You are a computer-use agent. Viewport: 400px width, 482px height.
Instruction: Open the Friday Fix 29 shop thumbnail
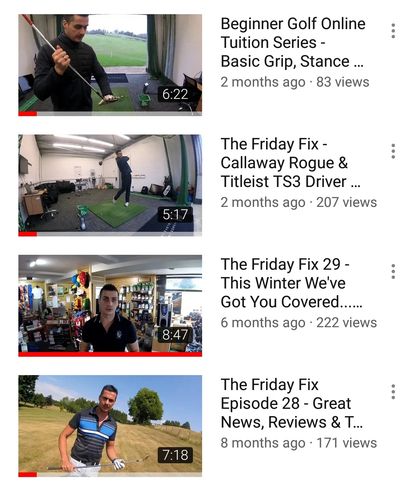tap(110, 305)
